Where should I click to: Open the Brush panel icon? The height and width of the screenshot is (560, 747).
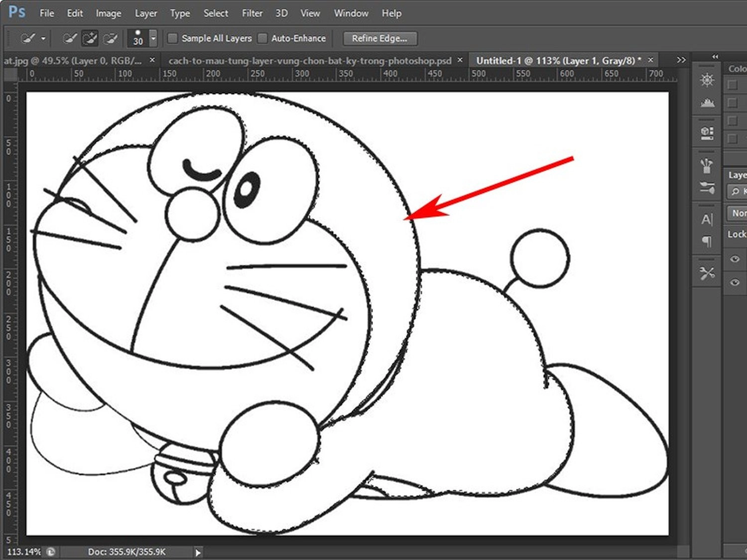click(707, 188)
